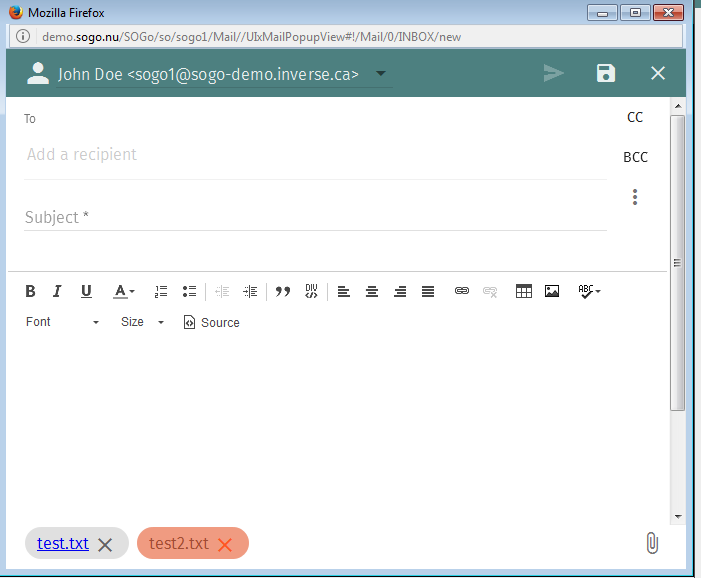Insert a table into the message
The image size is (701, 578).
click(523, 291)
